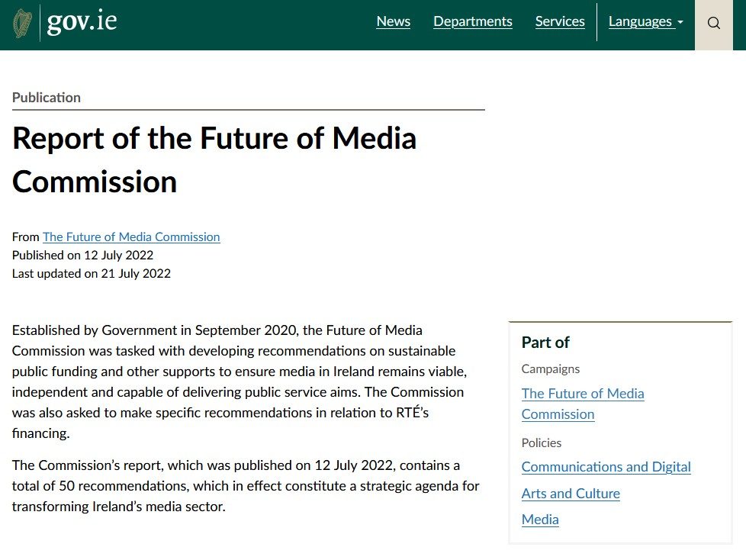The width and height of the screenshot is (746, 560).
Task: Expand the Languages dropdown
Action: tap(641, 21)
